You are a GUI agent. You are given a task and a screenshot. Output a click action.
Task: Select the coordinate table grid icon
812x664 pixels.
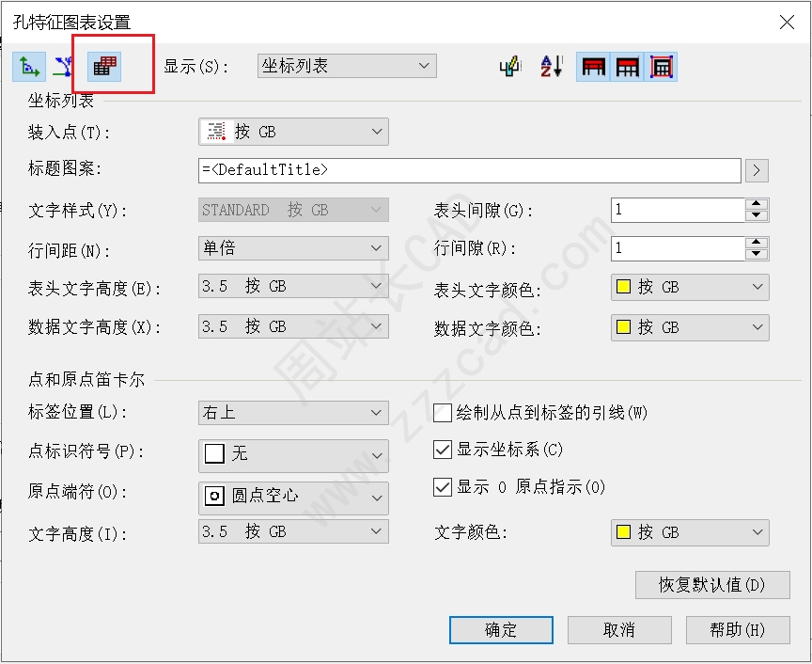[x=104, y=67]
